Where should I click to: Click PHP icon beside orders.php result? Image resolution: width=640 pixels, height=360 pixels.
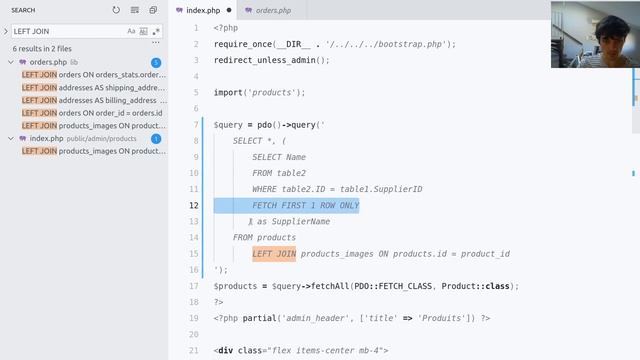23,62
